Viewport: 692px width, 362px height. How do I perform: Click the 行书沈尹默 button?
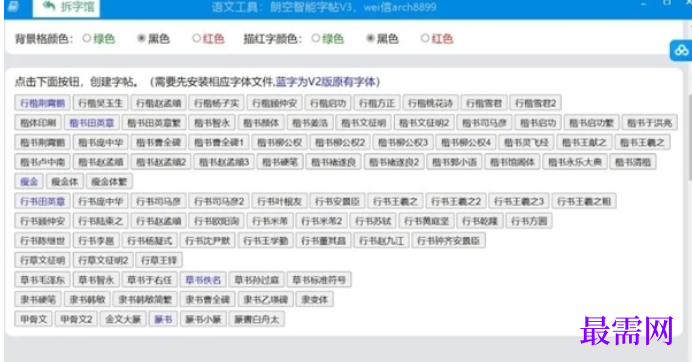pos(207,241)
